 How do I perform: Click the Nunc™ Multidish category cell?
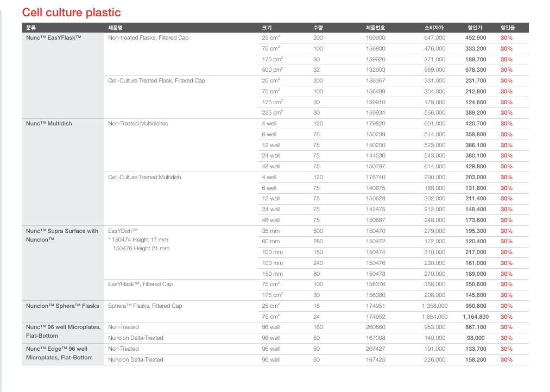click(49, 124)
